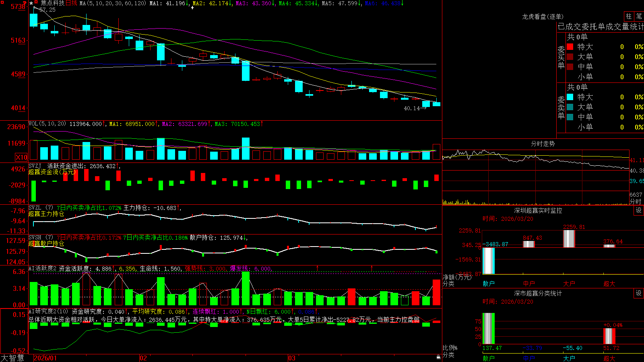Select the 超大 category under 深市超赢分类统计
This screenshot has height=362, width=644.
coord(609,358)
